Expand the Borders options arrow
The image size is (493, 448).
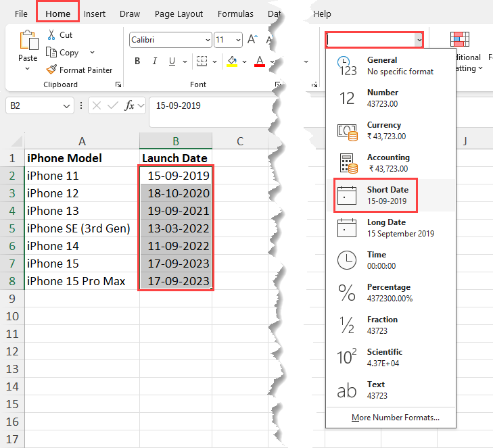215,61
